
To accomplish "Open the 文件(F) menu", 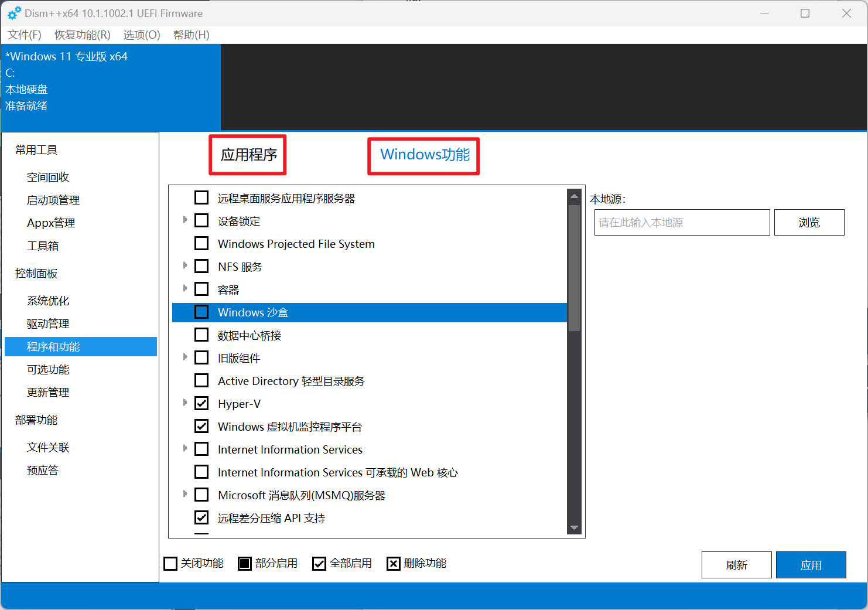I will [25, 35].
